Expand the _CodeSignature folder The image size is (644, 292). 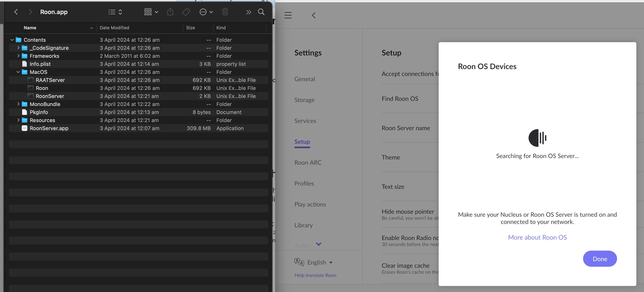pos(18,48)
